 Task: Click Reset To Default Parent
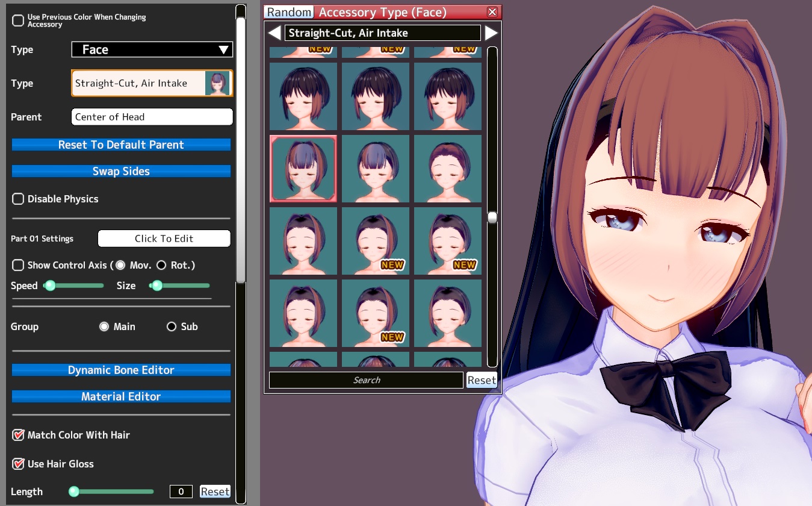(x=121, y=145)
